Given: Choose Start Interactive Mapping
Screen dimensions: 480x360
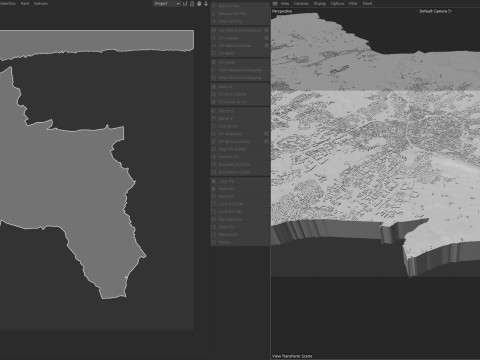Looking at the screenshot, I should click(x=240, y=70).
